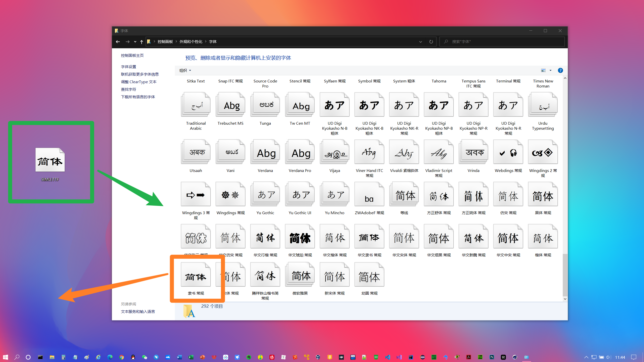
Task: Expand the address bar history dropdown
Action: click(x=421, y=42)
